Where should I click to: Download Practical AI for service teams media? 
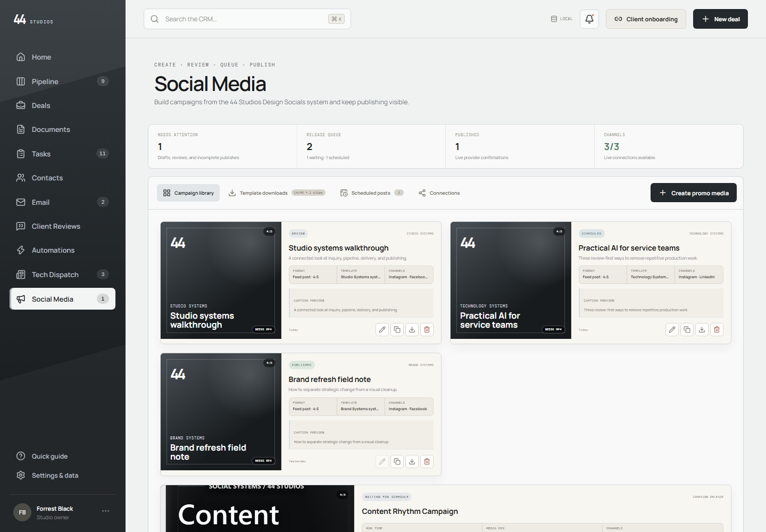coord(702,330)
